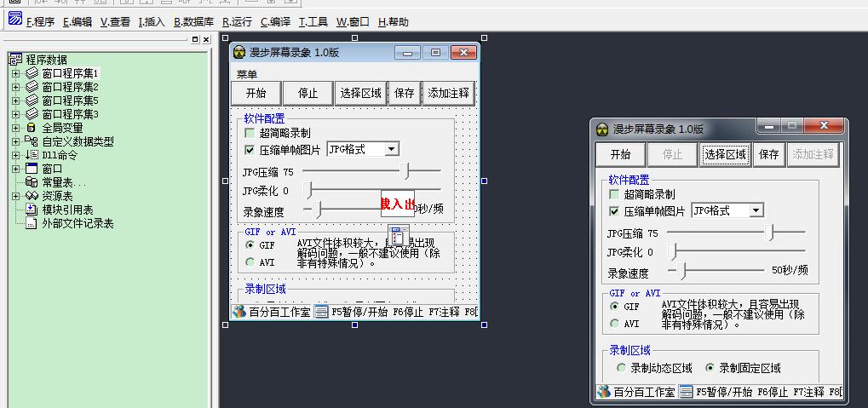Expand the 窗口程序集5 tree node

15,101
